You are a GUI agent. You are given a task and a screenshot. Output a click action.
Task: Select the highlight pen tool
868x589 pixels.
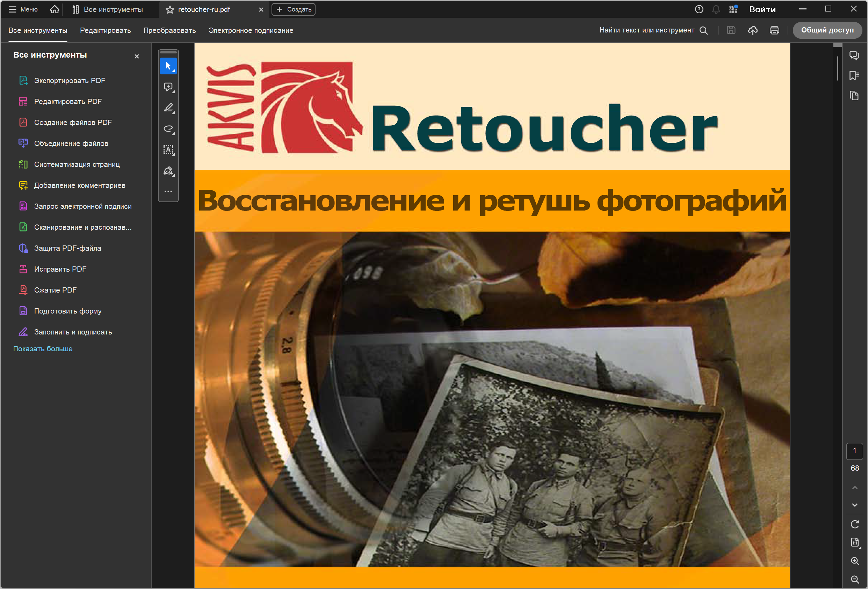168,108
